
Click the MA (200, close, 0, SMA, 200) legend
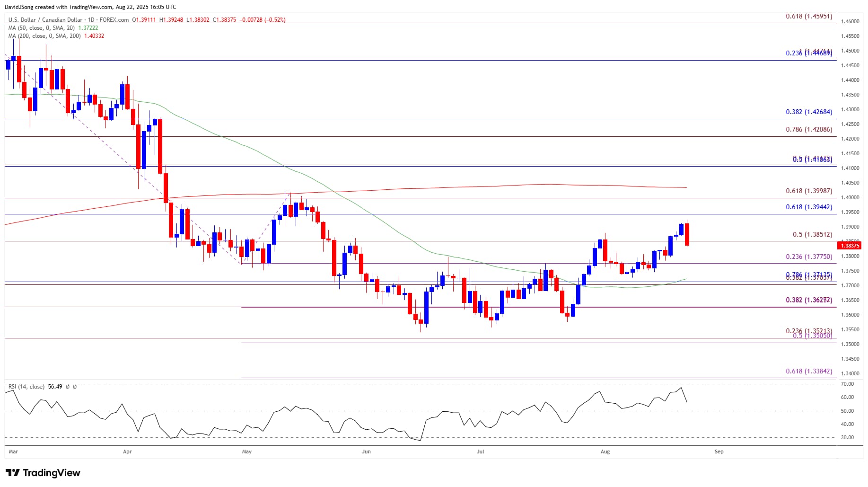click(44, 36)
